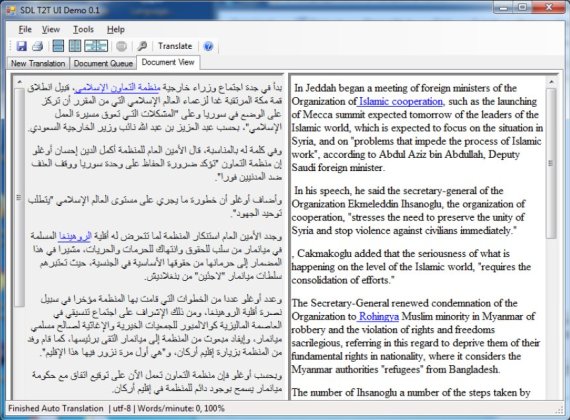Open the View menu
This screenshot has height=420, width=570.
click(51, 29)
